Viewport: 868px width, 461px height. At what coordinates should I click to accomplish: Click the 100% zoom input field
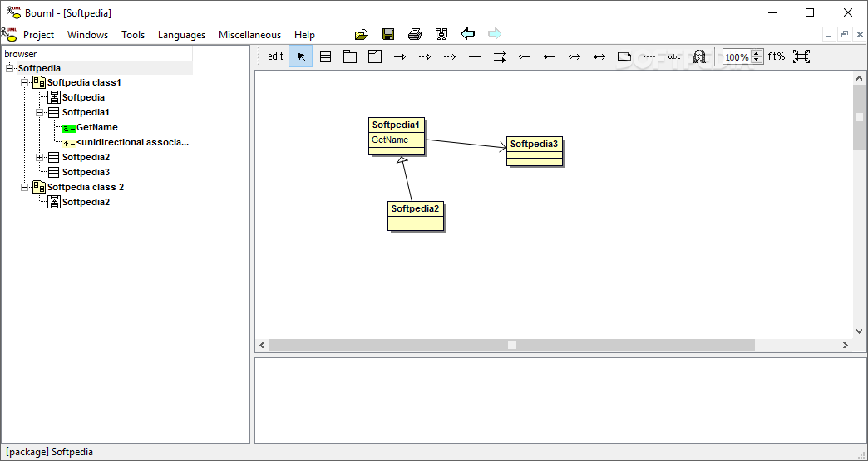click(x=737, y=57)
